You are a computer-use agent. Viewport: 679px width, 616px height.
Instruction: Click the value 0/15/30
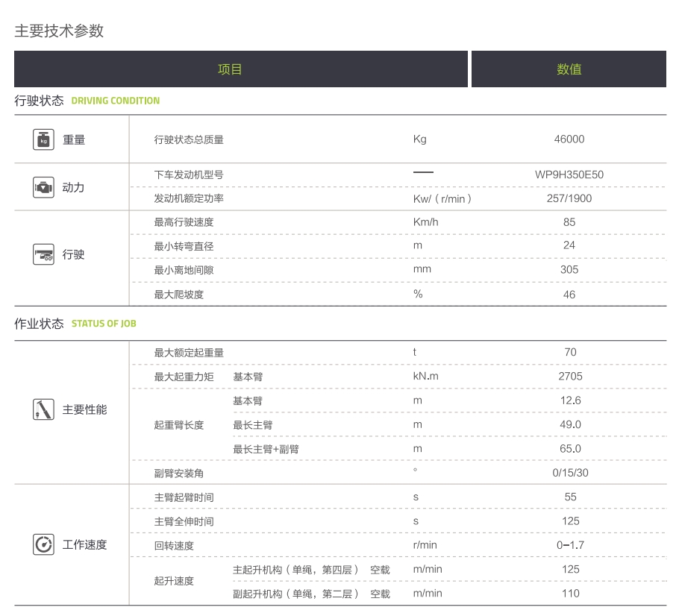tap(570, 473)
